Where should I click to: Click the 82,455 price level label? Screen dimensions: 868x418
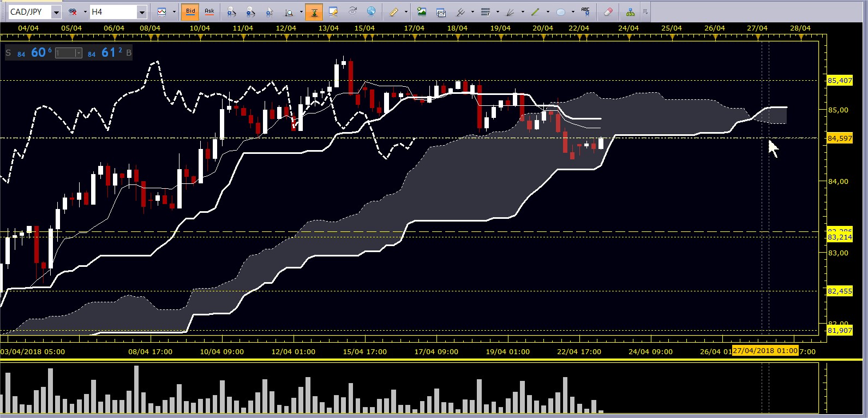click(x=840, y=291)
